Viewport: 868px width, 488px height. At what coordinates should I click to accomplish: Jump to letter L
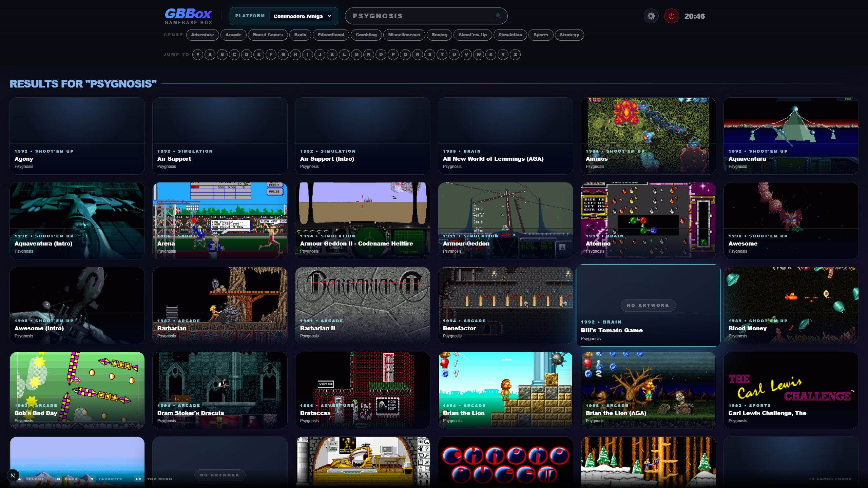pos(344,55)
